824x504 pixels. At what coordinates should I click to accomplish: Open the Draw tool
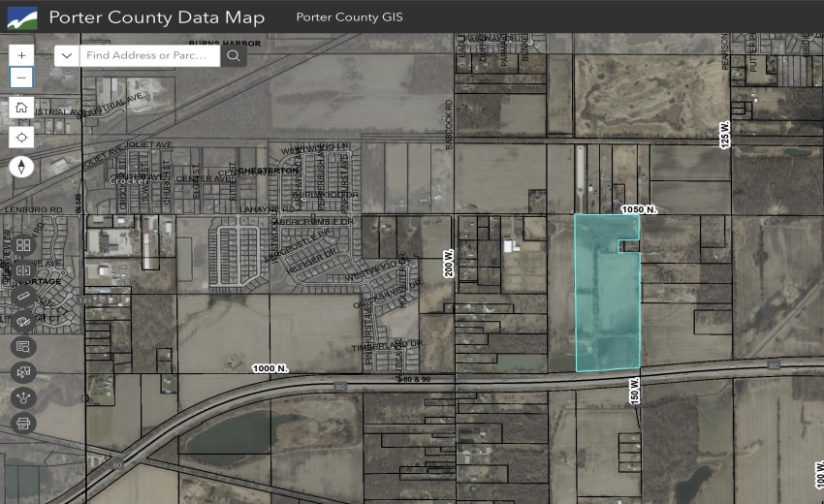tap(24, 321)
